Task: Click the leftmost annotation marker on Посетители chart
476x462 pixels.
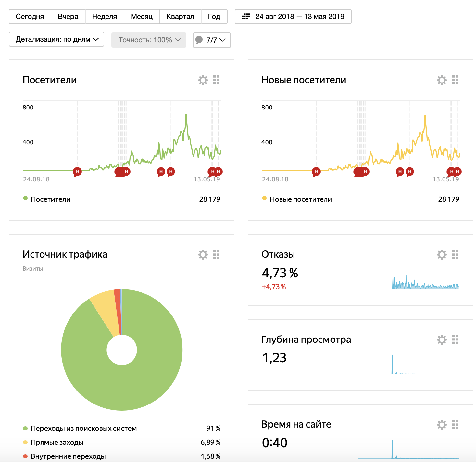Action: click(77, 172)
